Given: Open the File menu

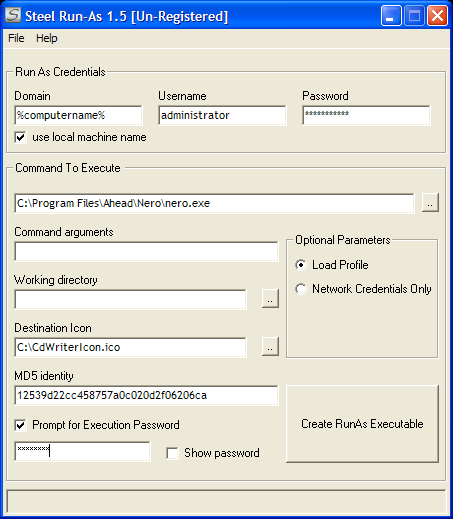Looking at the screenshot, I should (x=16, y=38).
